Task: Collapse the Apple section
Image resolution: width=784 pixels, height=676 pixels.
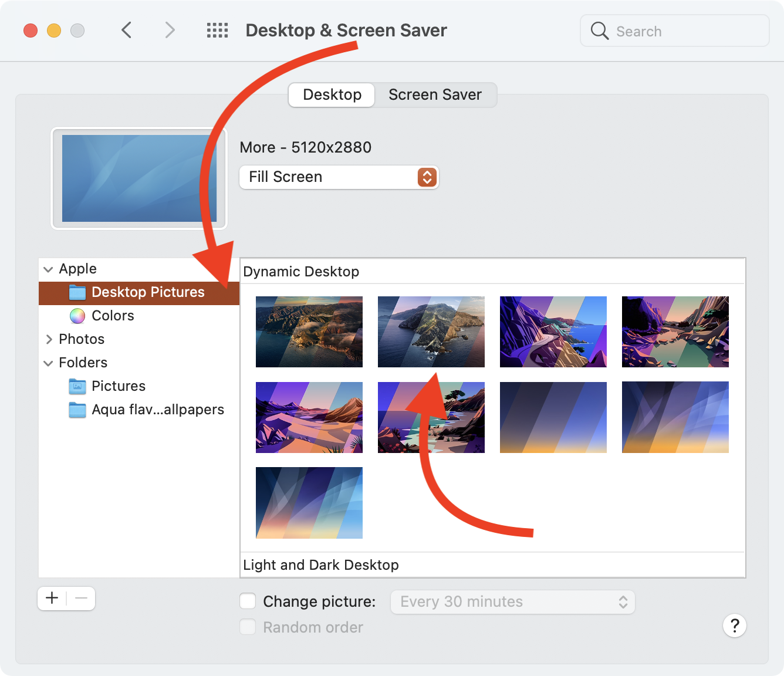Action: (x=48, y=269)
